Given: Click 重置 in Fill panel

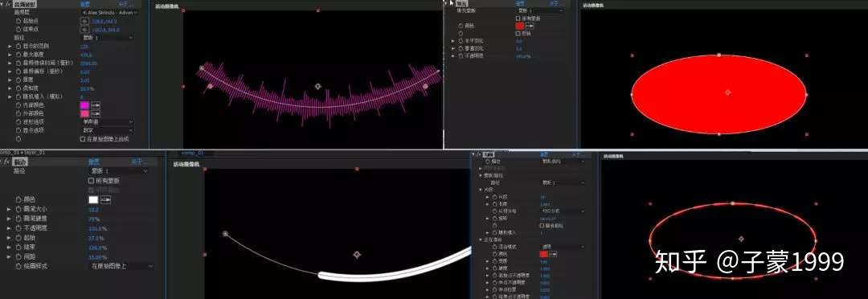Looking at the screenshot, I should (520, 3).
